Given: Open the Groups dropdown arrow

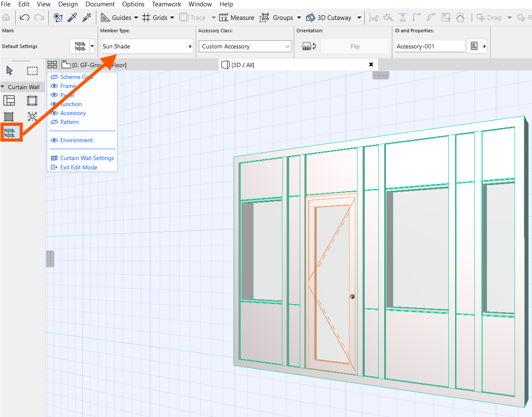Looking at the screenshot, I should coord(299,18).
